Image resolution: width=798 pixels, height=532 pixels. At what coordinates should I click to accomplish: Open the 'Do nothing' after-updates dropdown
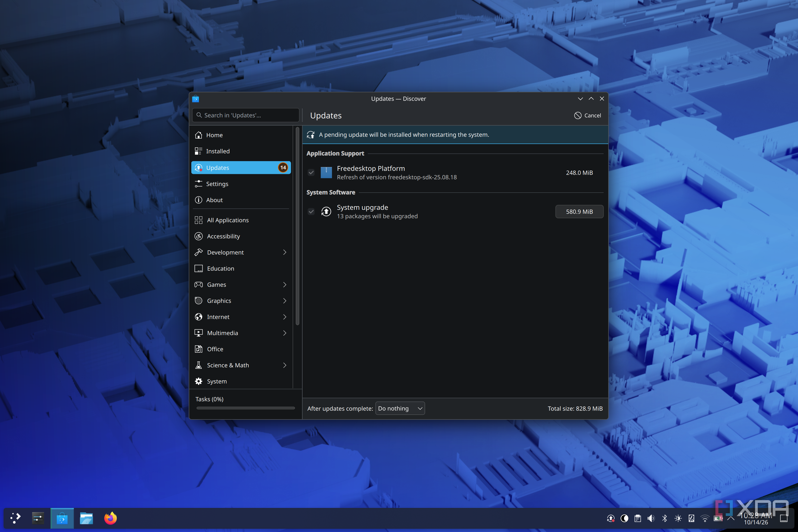pyautogui.click(x=400, y=408)
